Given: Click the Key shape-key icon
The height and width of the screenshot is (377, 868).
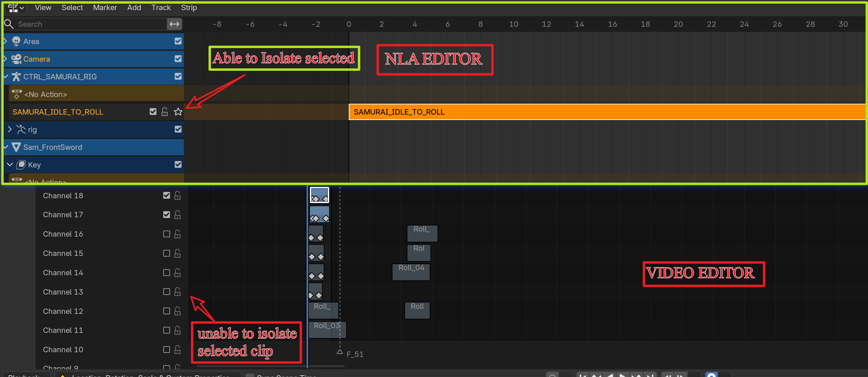Looking at the screenshot, I should pyautogui.click(x=21, y=165).
